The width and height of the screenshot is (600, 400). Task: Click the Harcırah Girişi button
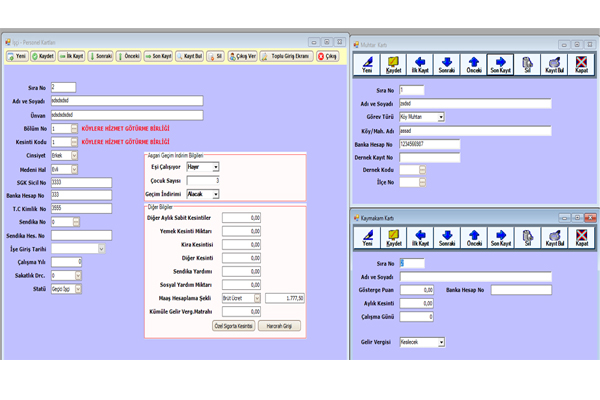[x=278, y=326]
